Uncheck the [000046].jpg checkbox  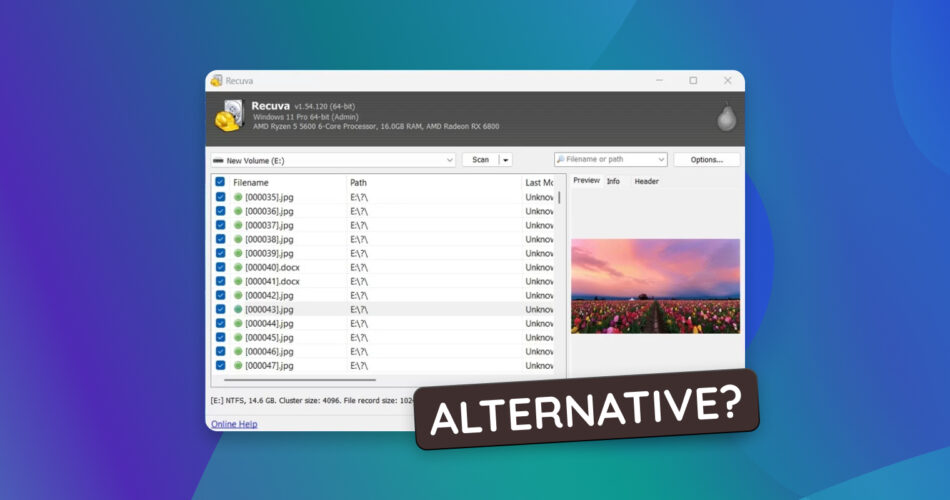(221, 352)
